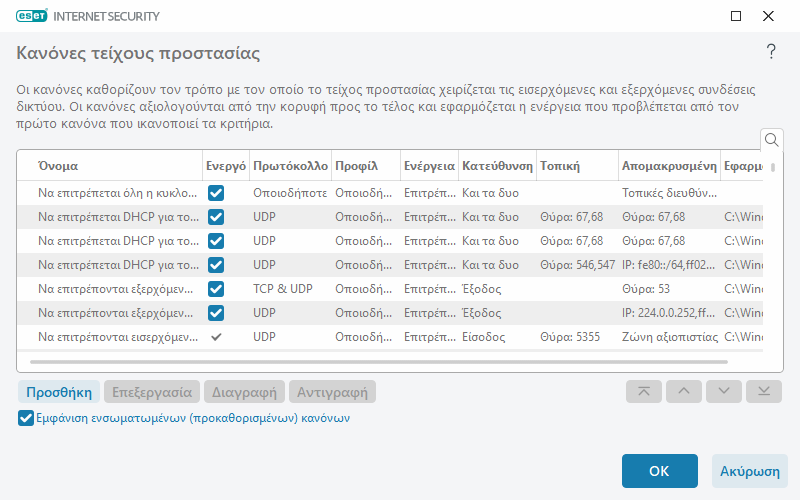The height and width of the screenshot is (500, 800).
Task: Select the rule 'Να επιτρέπονται εισερχόμεν...'
Action: tap(118, 337)
